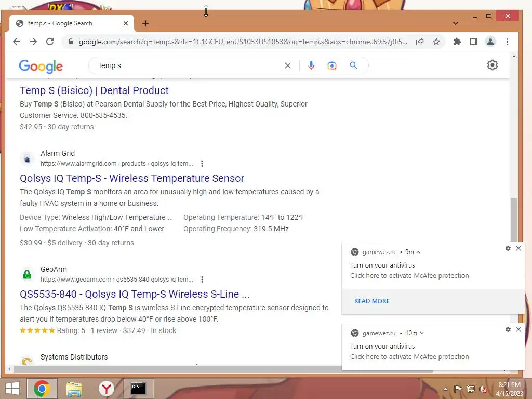
Task: Open the Chrome profile avatar
Action: pyautogui.click(x=490, y=42)
